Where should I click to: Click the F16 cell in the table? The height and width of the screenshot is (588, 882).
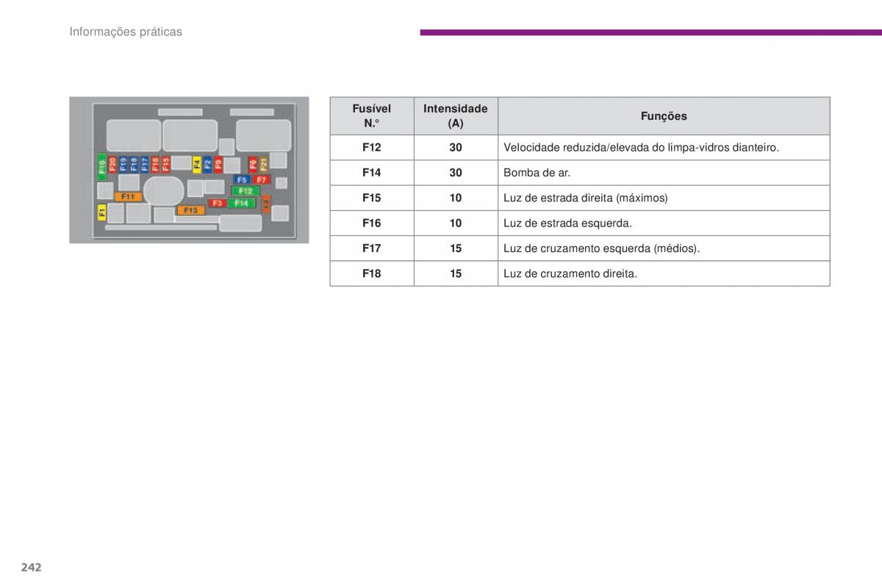(372, 223)
